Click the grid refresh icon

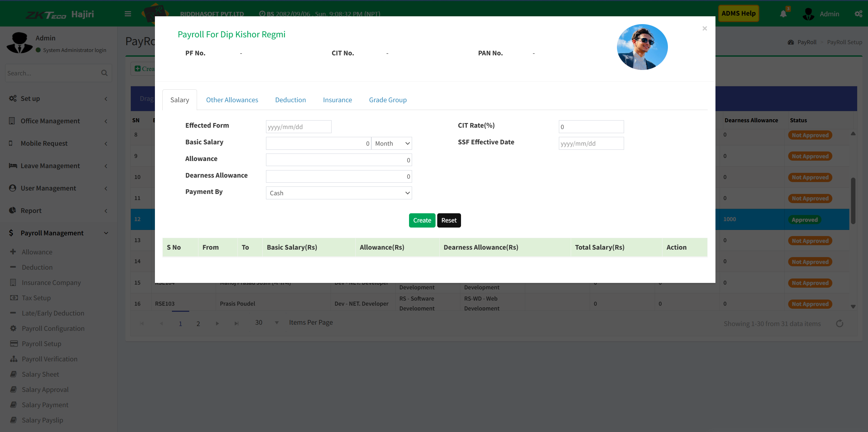tap(839, 323)
